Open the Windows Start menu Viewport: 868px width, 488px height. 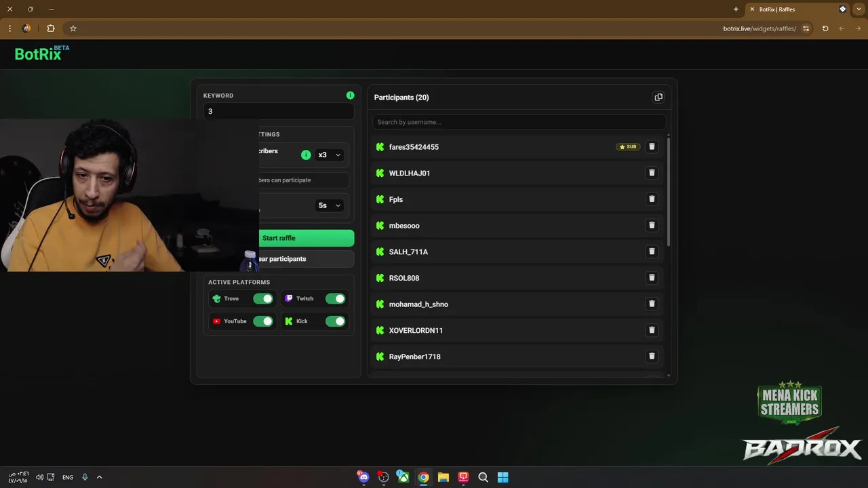pyautogui.click(x=502, y=477)
